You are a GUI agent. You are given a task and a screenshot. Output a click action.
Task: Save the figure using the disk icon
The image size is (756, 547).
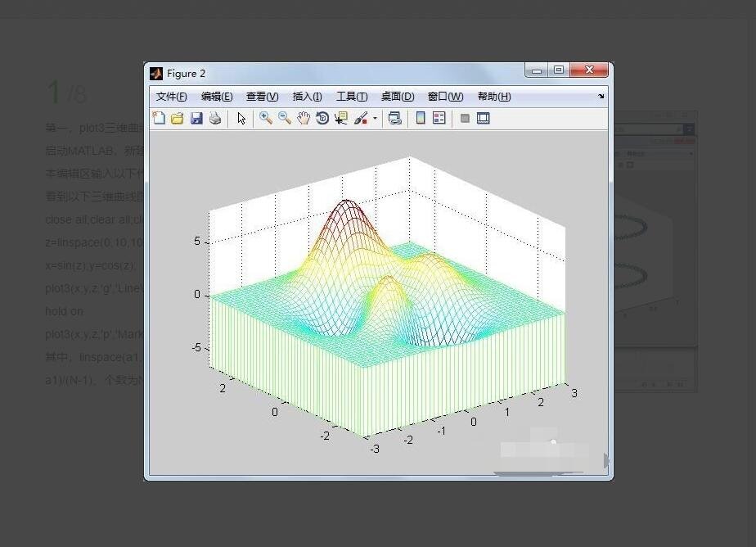[x=196, y=118]
